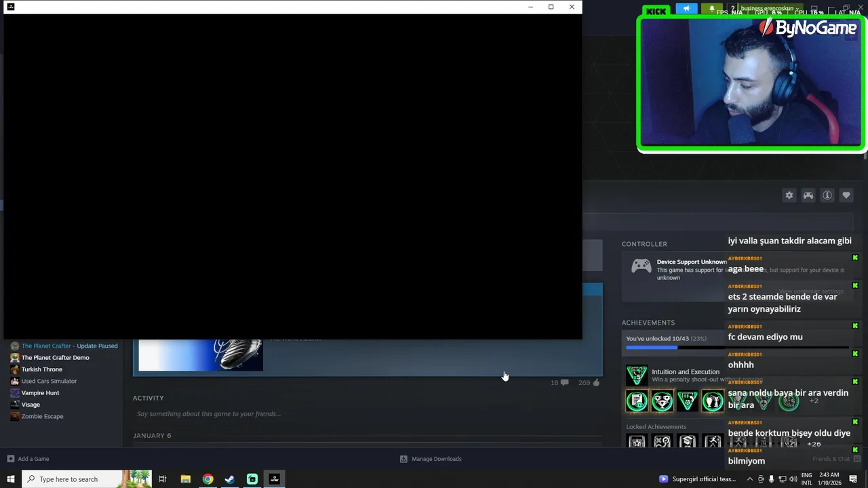The image size is (868, 488).
Task: Click second locked achievement icon
Action: [x=662, y=442]
